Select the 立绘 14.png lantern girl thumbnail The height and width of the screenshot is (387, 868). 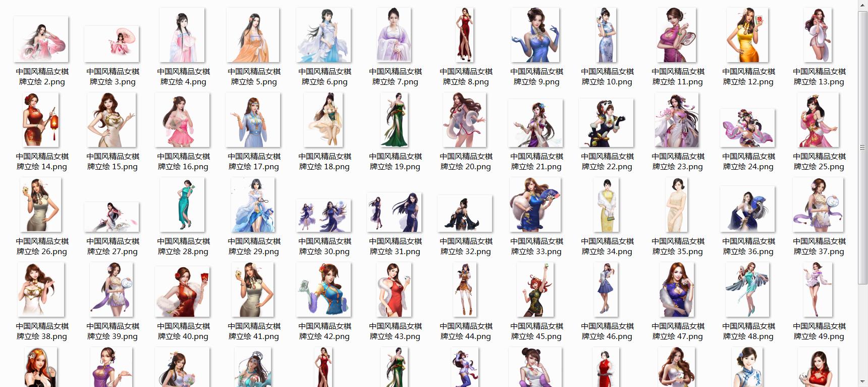(41, 120)
